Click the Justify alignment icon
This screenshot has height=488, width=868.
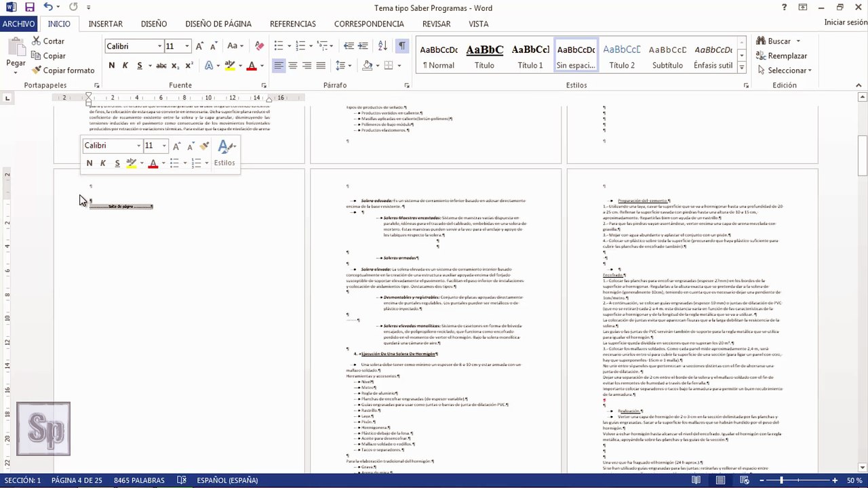coord(321,66)
